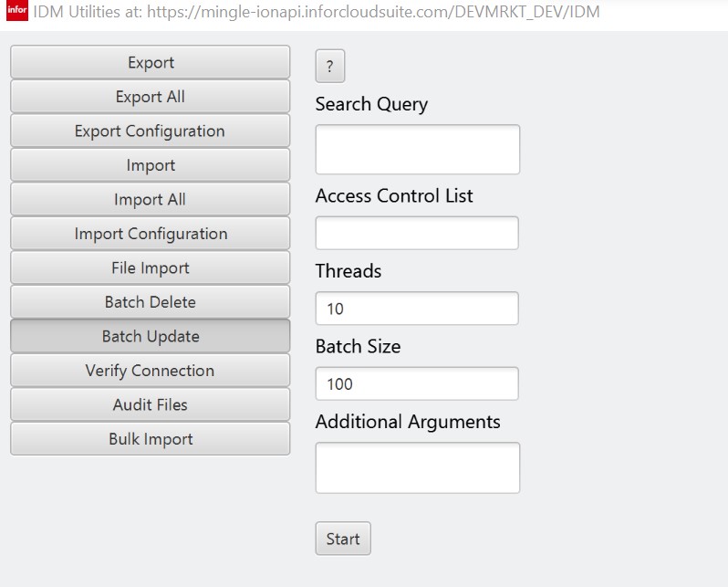
Task: Open Import Configuration
Action: point(151,234)
